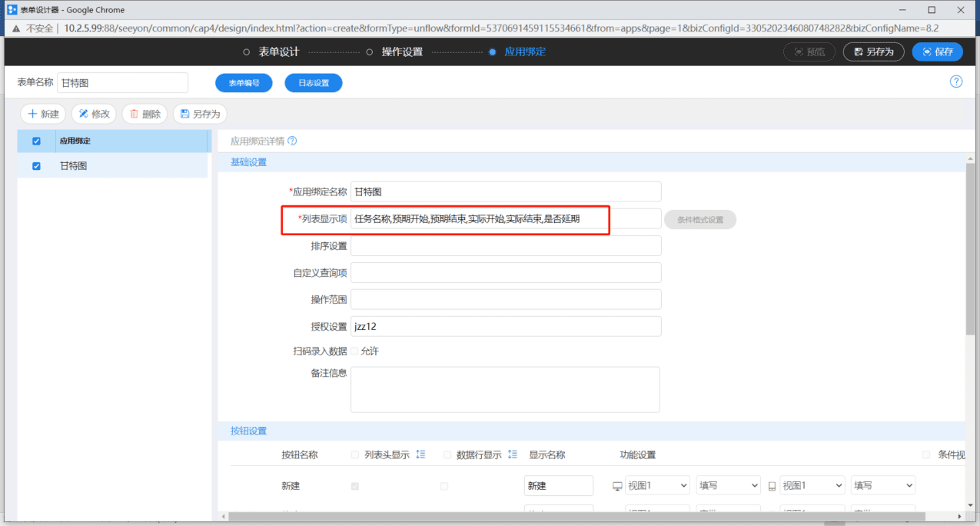Screen dimensions: 980x526
Task: Toggle the 条件视 header checkbox
Action: [x=926, y=454]
